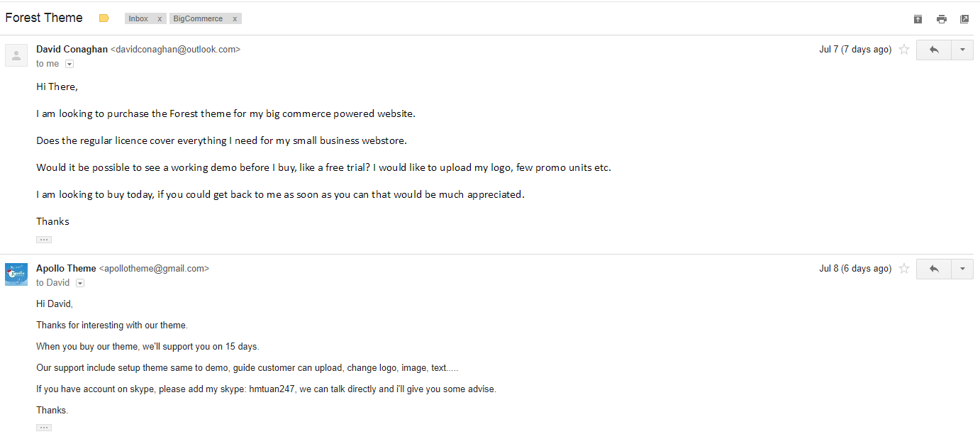Click the expand all messages icon

pos(918,19)
